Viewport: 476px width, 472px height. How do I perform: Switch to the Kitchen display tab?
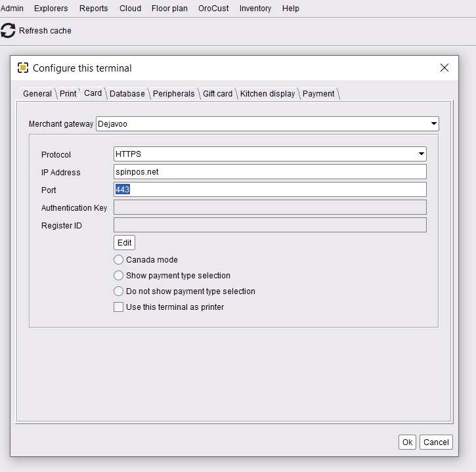(x=267, y=94)
